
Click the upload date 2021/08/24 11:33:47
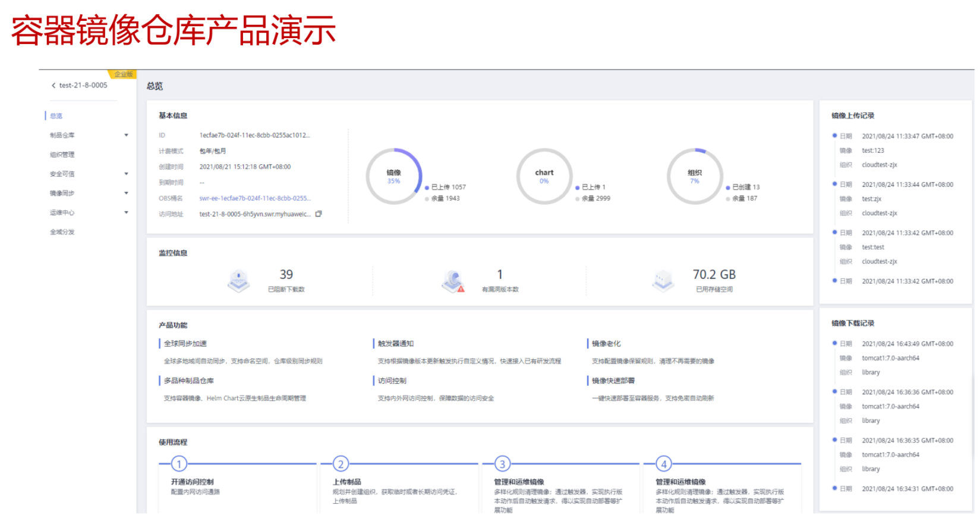point(907,137)
